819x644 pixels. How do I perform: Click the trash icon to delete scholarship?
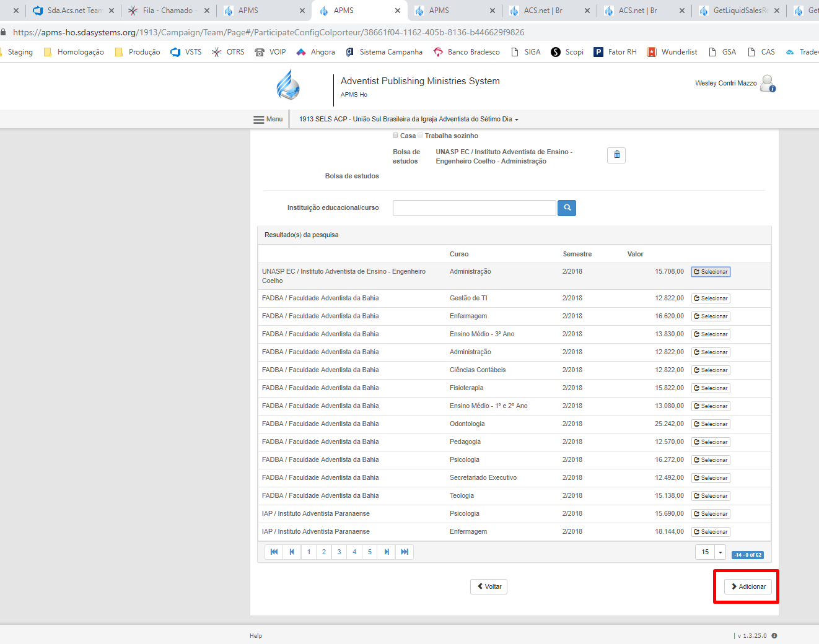(616, 155)
